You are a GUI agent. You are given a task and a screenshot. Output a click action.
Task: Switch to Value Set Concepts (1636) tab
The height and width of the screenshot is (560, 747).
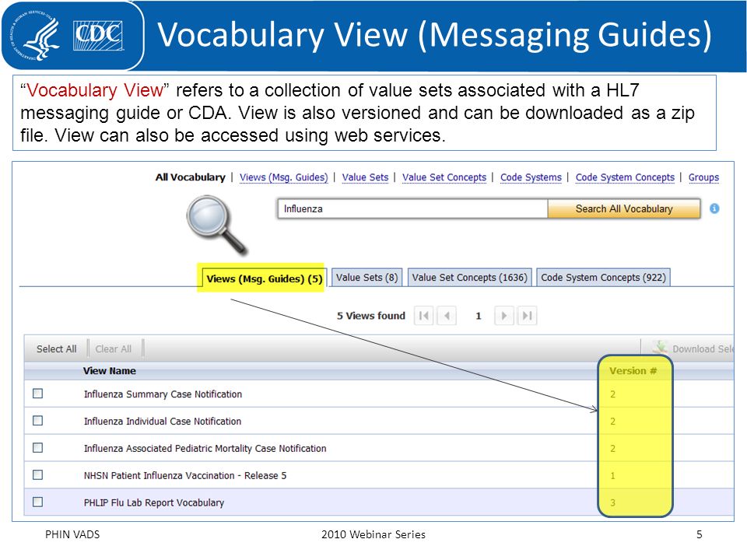point(470,278)
